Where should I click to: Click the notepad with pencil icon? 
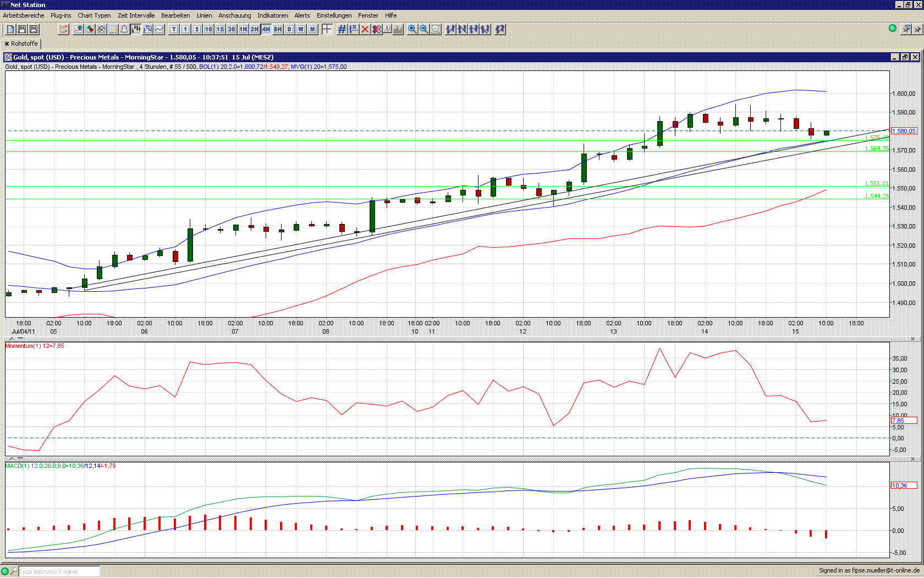click(113, 29)
